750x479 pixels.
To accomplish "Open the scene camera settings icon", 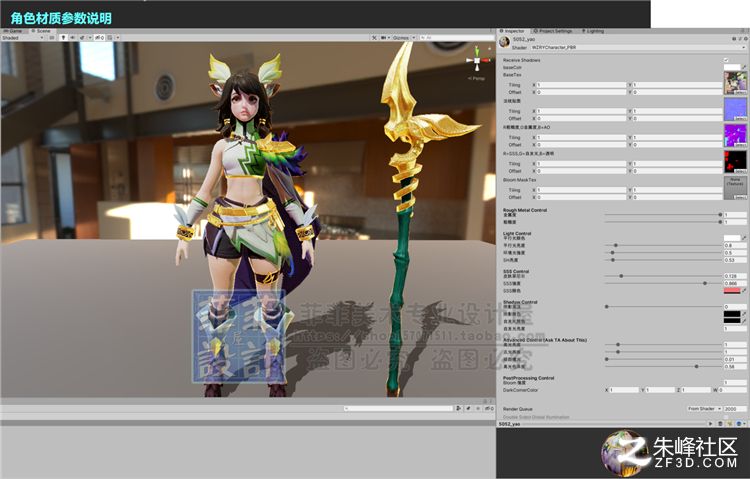I will [384, 37].
